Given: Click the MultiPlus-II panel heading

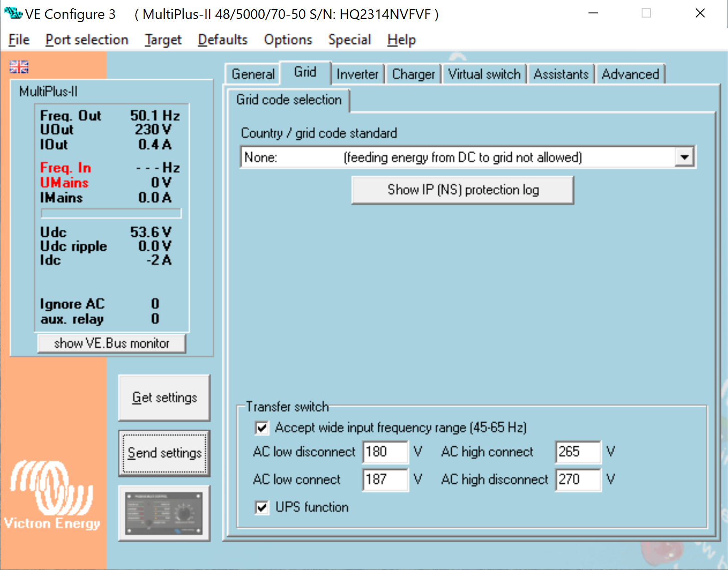Looking at the screenshot, I should [48, 91].
